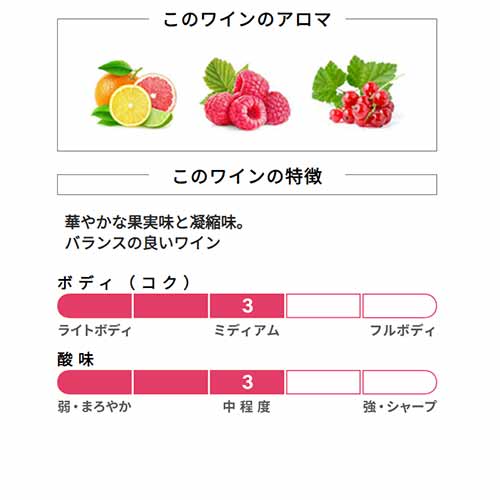Click the このワインの特徴 heading
The height and width of the screenshot is (500, 500).
(x=247, y=176)
